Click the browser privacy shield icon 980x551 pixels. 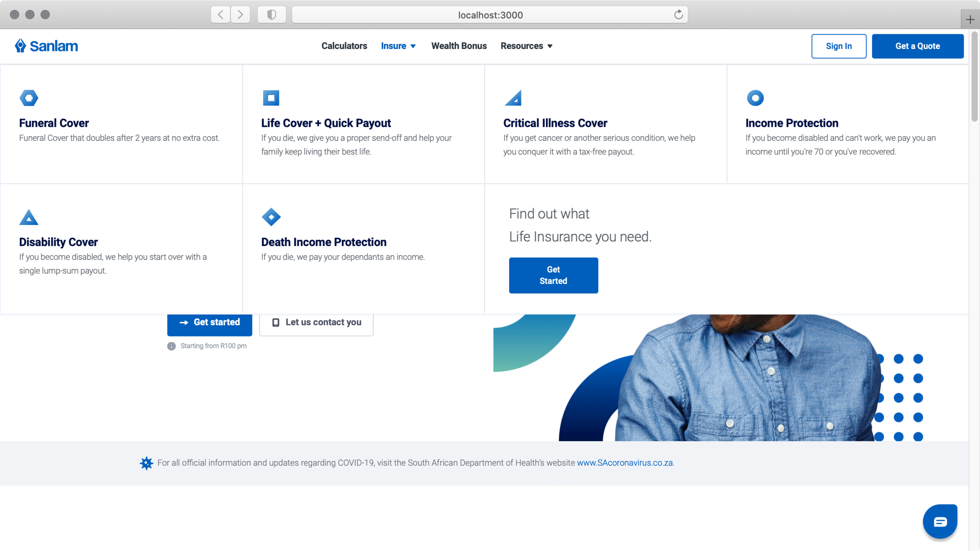[272, 15]
